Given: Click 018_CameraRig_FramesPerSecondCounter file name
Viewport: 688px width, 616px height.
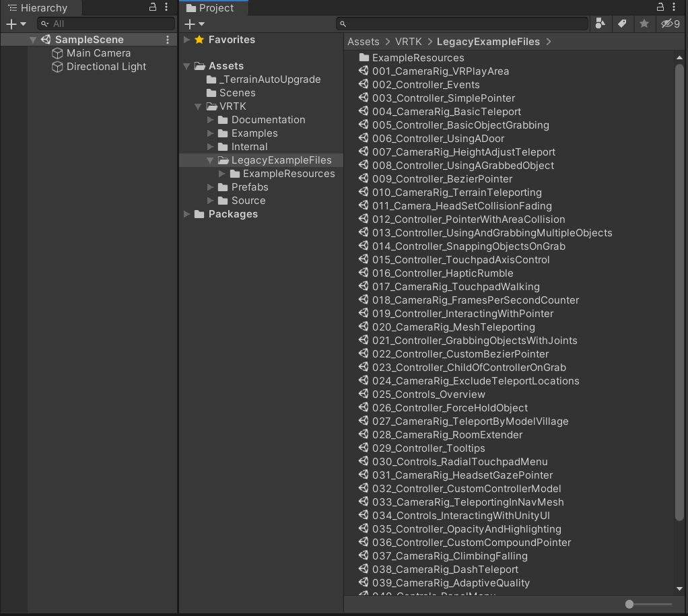Looking at the screenshot, I should [x=476, y=300].
